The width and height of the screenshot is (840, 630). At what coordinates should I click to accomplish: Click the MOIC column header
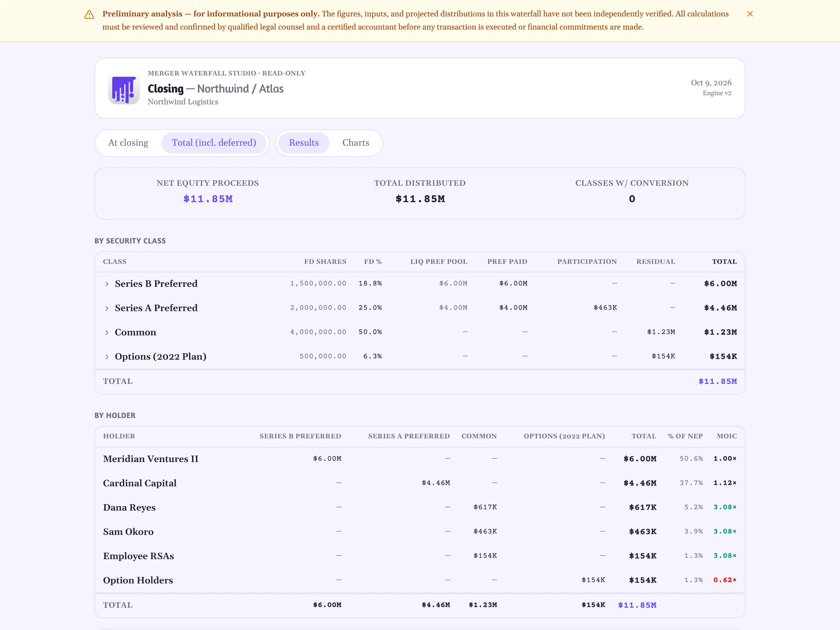[x=727, y=436]
